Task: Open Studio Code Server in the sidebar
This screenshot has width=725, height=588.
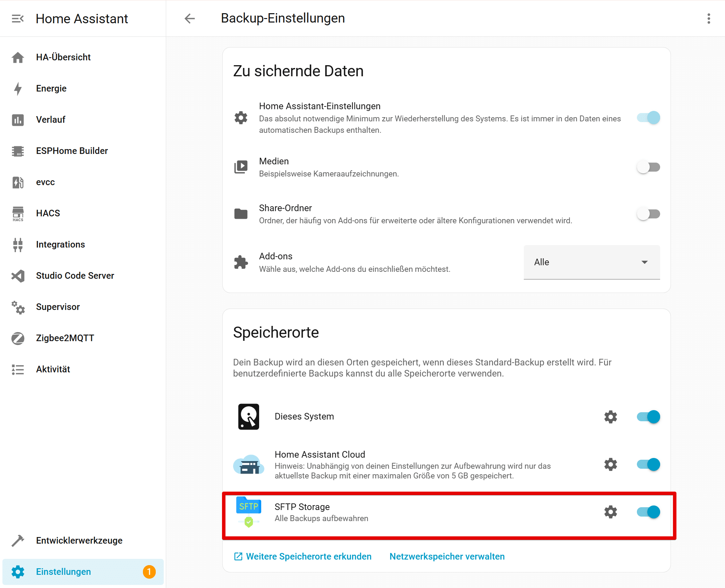Action: click(83, 276)
